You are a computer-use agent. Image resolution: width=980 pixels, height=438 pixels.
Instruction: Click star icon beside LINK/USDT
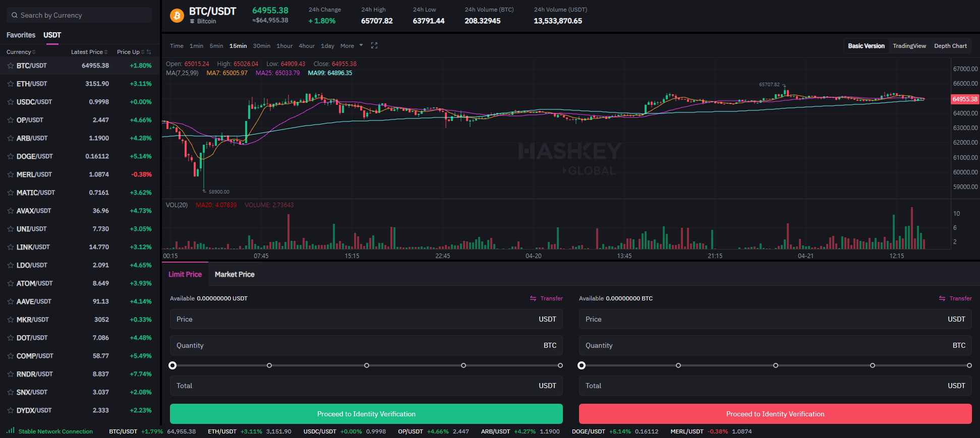11,247
